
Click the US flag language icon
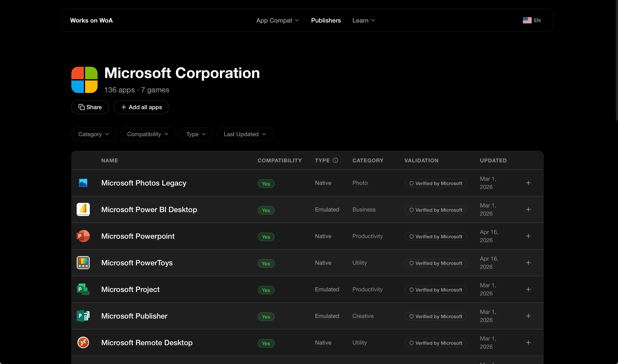[x=527, y=20]
